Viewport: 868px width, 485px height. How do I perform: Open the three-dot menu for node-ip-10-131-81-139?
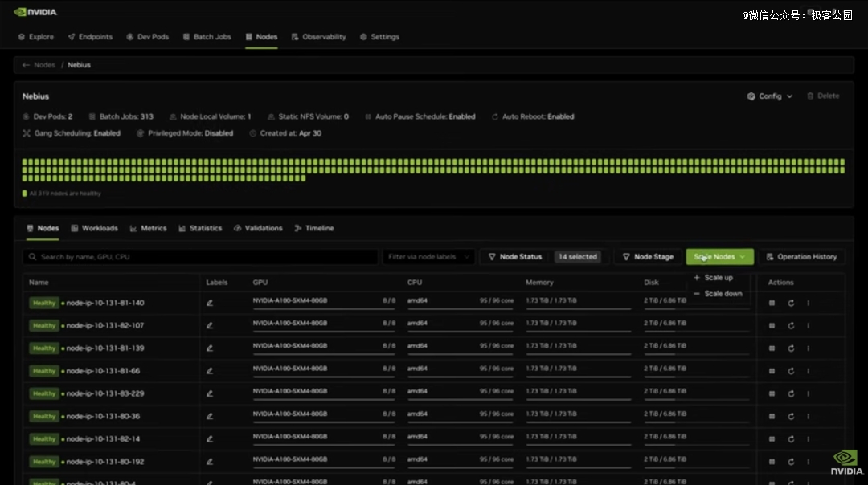809,348
